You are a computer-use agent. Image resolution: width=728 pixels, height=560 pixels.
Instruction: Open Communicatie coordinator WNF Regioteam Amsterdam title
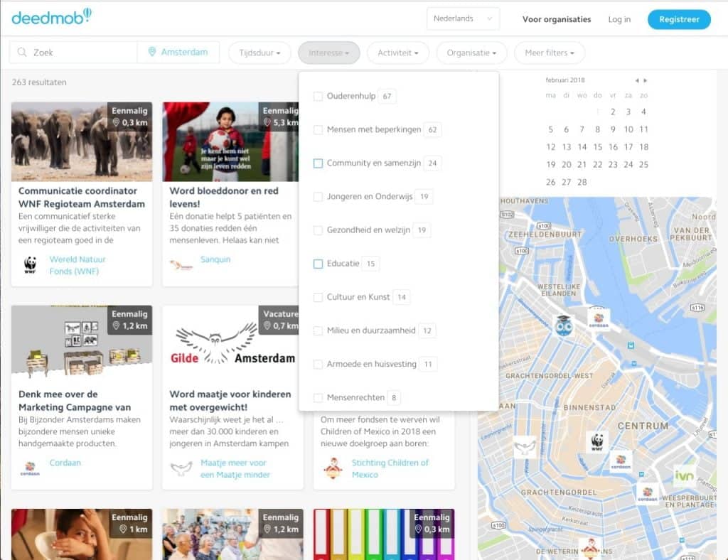pos(82,197)
